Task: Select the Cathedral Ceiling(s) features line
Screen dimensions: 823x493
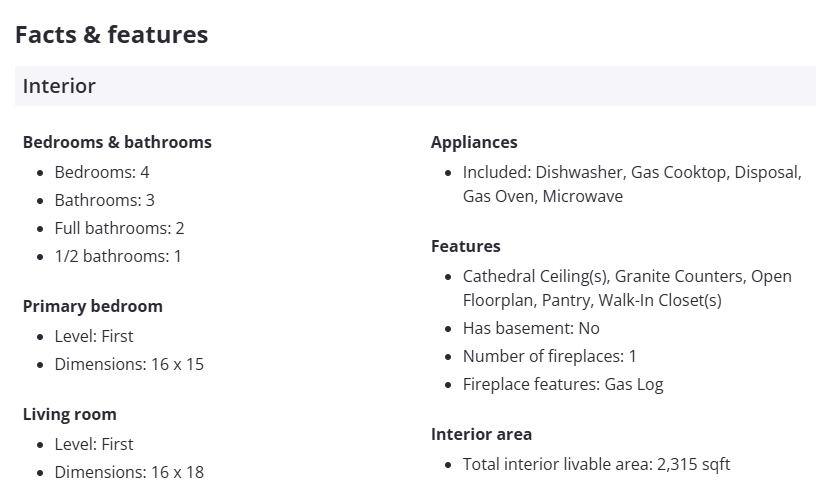Action: pyautogui.click(x=626, y=288)
